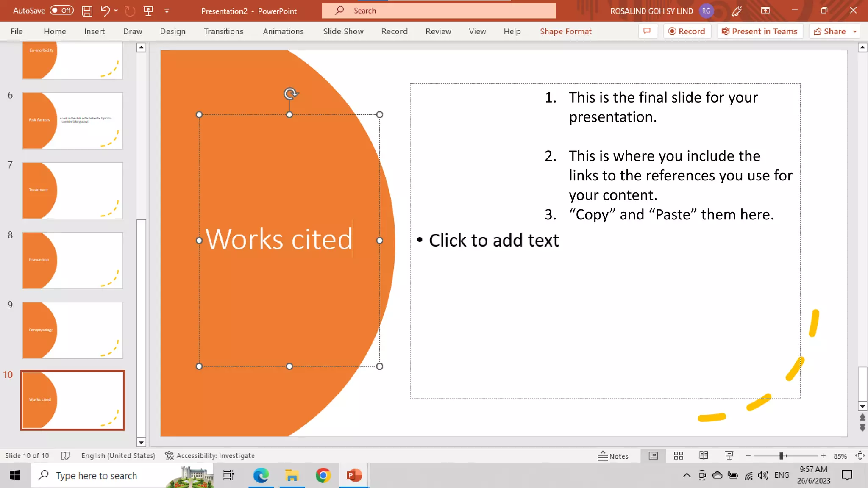Click the rotation handle above title box

(290, 94)
